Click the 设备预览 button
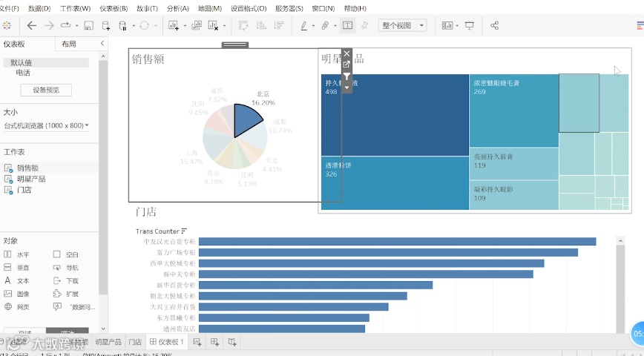The width and height of the screenshot is (644, 356). click(46, 90)
